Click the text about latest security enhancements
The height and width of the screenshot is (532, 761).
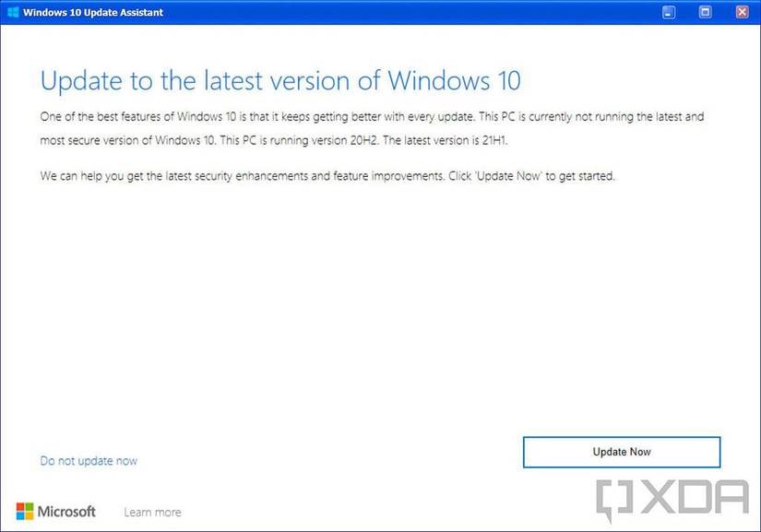tap(327, 176)
